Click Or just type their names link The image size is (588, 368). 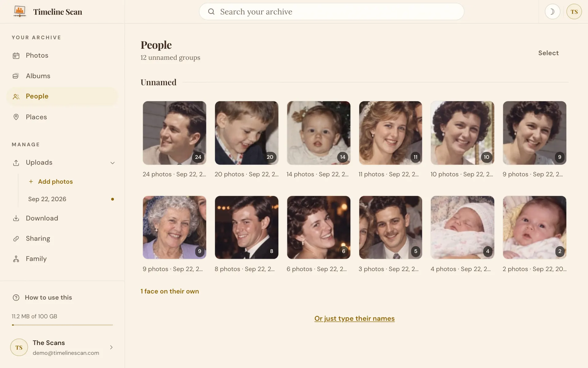[x=354, y=319]
